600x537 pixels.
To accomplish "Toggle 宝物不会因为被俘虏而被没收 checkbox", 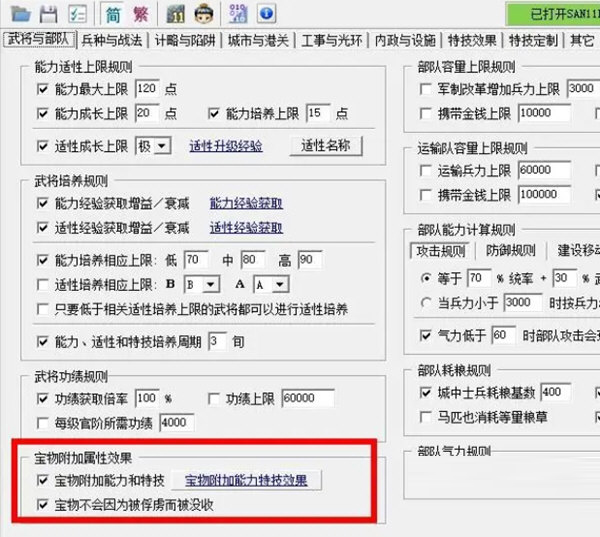I will (42, 505).
